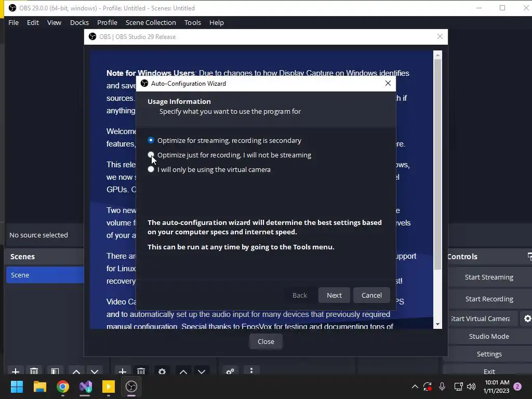
Task: Move scene up with arrow icon
Action: point(76,371)
